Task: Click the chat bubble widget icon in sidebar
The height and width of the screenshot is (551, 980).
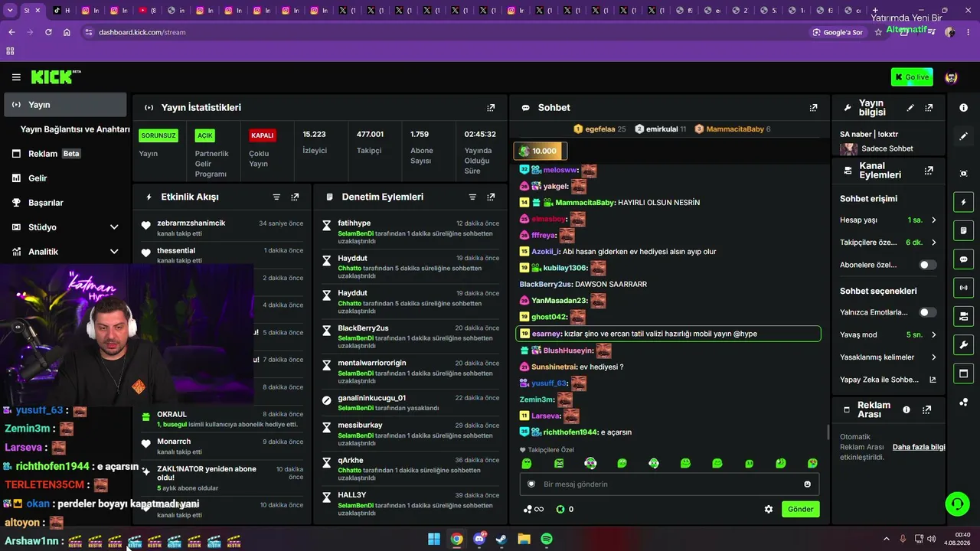Action: (x=963, y=259)
